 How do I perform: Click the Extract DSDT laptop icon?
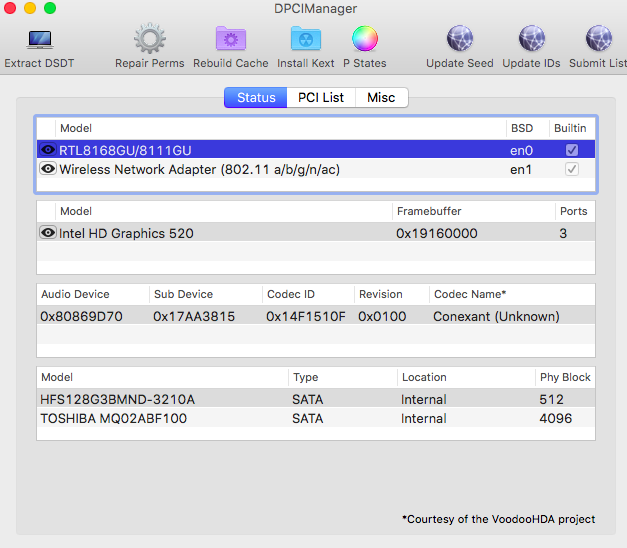click(x=40, y=39)
